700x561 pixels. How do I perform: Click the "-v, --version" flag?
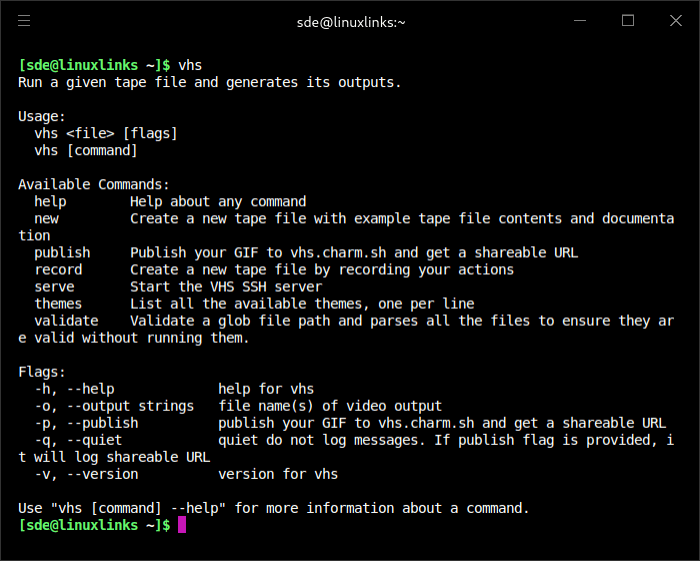tap(86, 474)
